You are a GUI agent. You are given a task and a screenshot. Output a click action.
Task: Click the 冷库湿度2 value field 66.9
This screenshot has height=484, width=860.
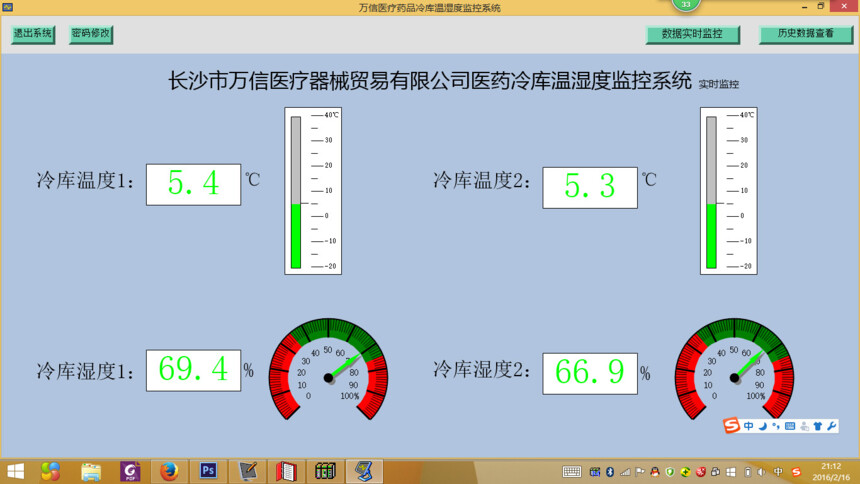pyautogui.click(x=590, y=374)
